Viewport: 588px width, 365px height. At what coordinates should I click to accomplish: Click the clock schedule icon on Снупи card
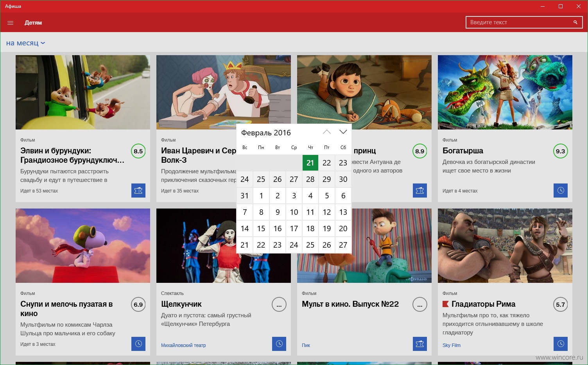[138, 344]
